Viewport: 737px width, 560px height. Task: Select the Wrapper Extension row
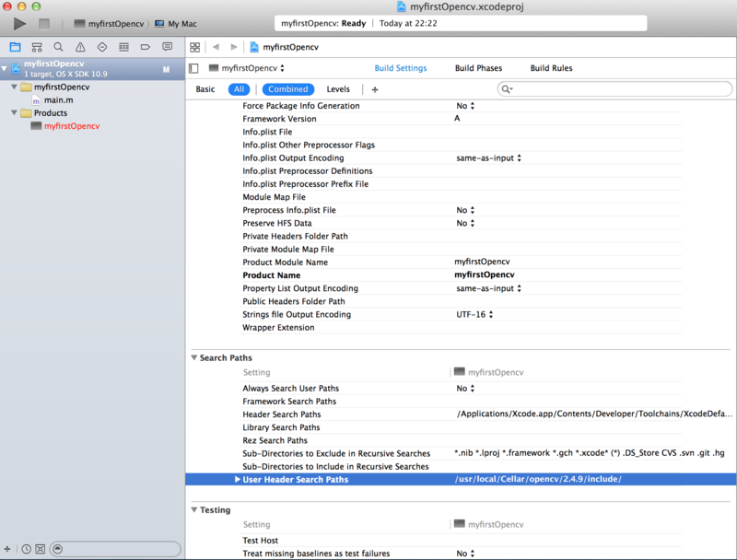pos(461,328)
